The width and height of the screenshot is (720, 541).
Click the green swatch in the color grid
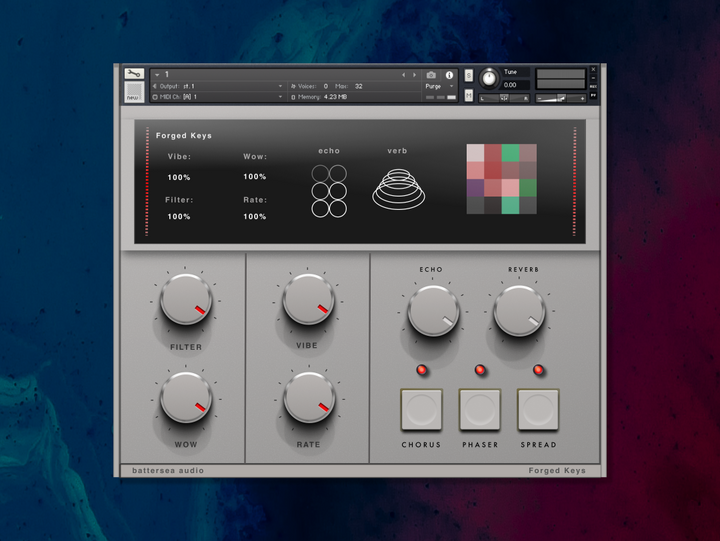pos(511,153)
